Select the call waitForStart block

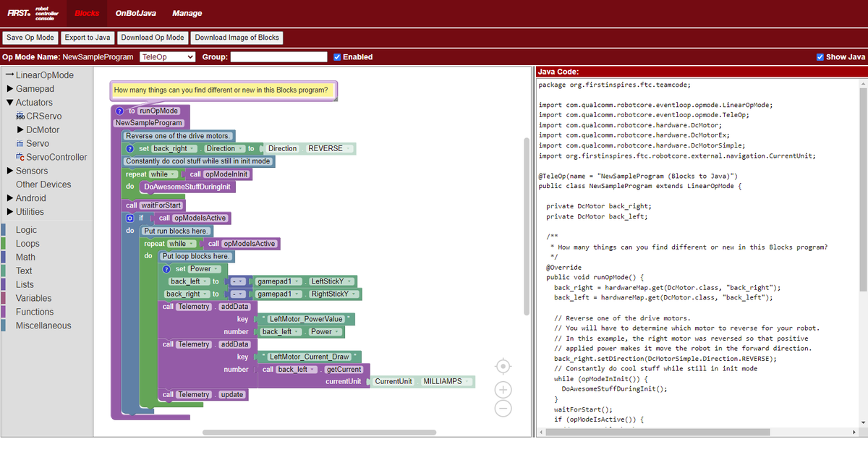coord(153,205)
